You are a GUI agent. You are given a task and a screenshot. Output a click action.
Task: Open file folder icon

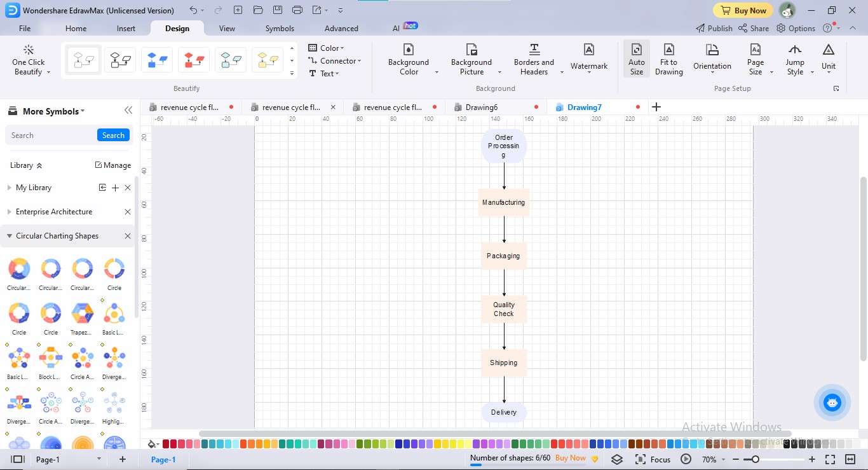tap(257, 10)
